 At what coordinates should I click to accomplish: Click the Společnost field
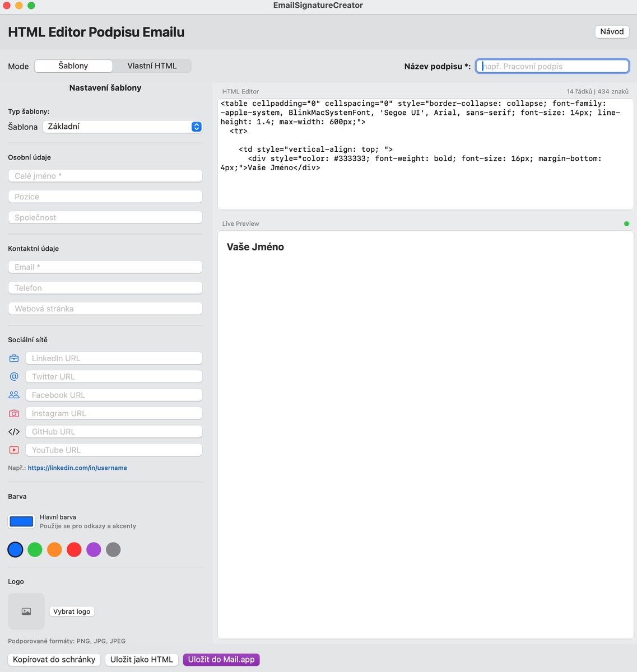[105, 217]
